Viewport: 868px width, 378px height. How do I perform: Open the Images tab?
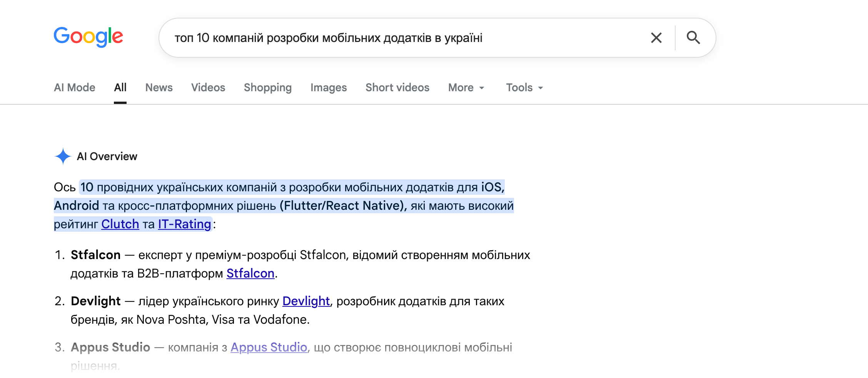[329, 88]
